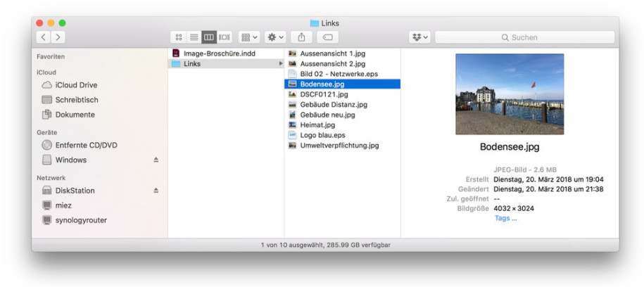Click the Suchen search field
The height and width of the screenshot is (287, 644).
pos(525,37)
